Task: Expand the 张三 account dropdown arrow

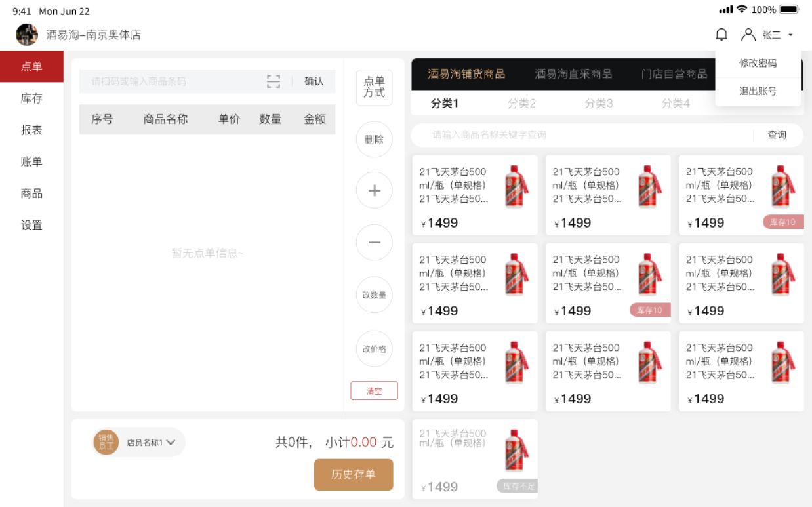Action: point(790,35)
